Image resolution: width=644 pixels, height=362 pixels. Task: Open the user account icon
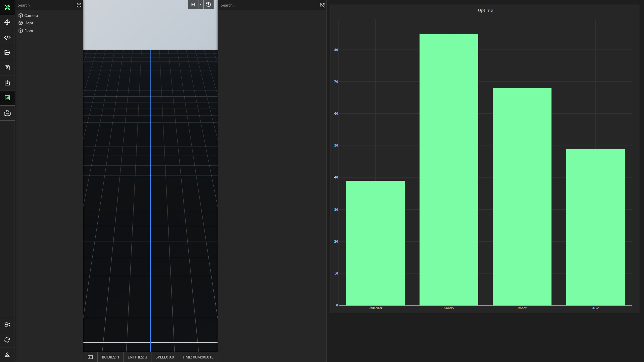(7, 355)
